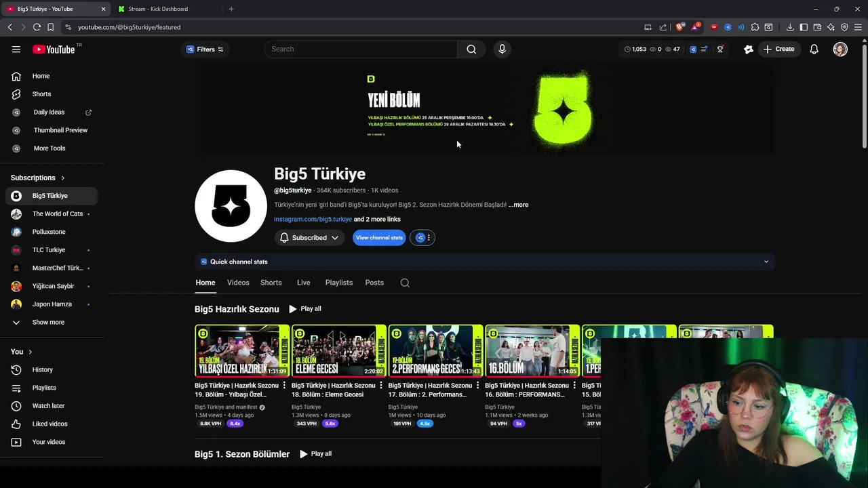Screen dimensions: 868x488
Task: Open Yiğitcan Saybir subscription
Action: [52, 286]
